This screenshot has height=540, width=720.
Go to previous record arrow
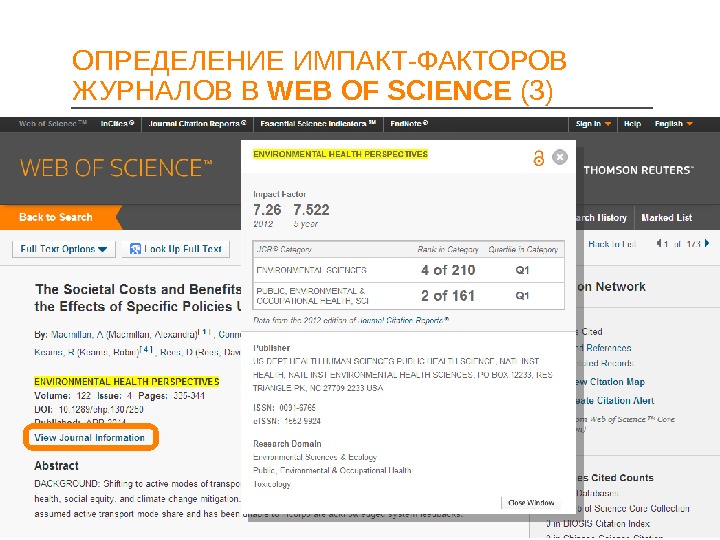[659, 243]
